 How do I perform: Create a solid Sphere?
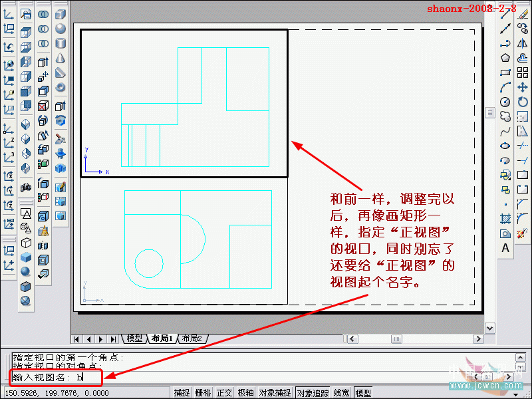click(61, 29)
